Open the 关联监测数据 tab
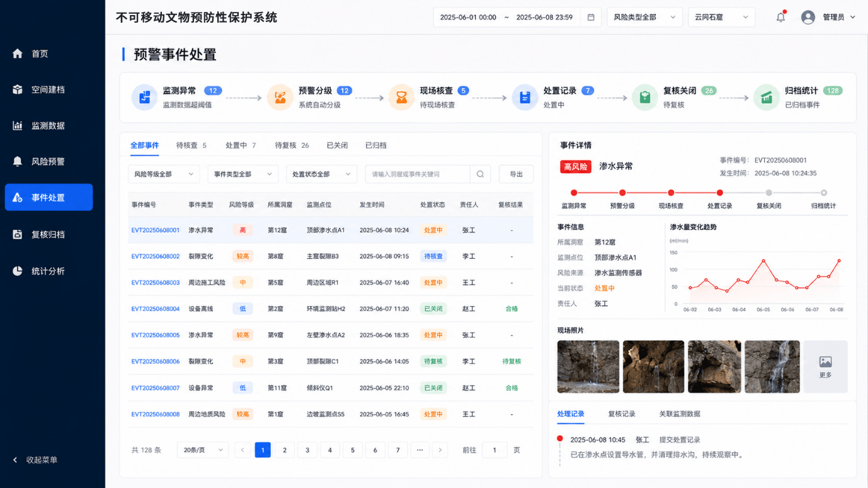 coord(680,414)
